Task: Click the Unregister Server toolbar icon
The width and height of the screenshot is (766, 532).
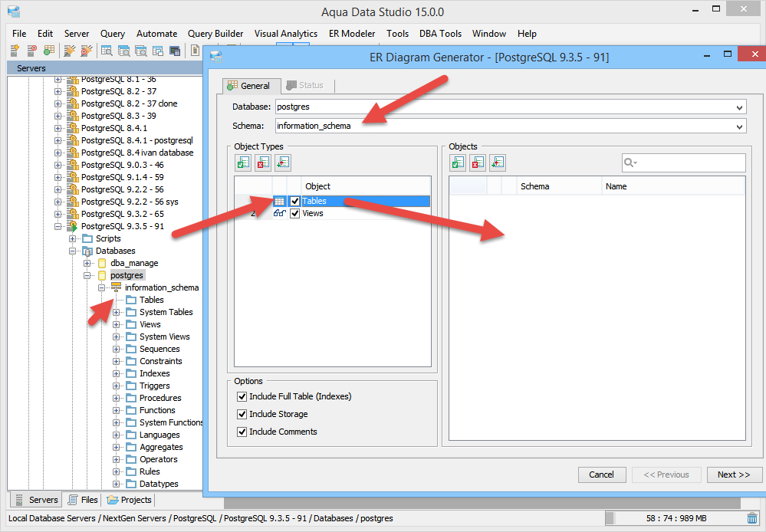Action: click(x=31, y=51)
